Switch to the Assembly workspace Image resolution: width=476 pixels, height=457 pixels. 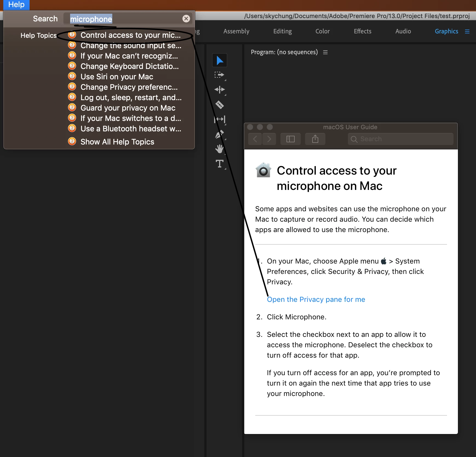coord(236,31)
